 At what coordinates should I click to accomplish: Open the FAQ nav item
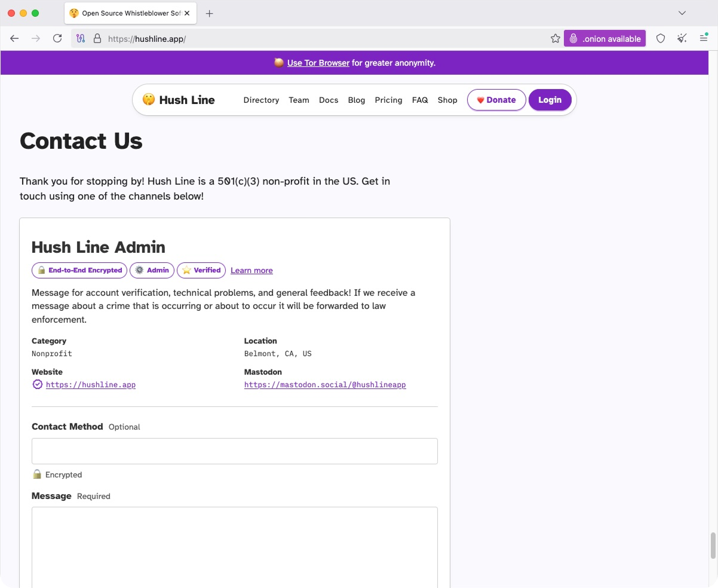click(420, 100)
